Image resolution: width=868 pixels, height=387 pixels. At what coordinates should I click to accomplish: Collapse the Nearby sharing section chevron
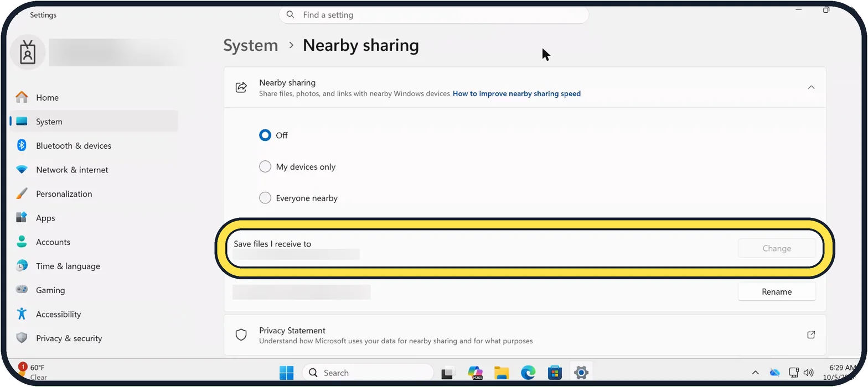(811, 87)
